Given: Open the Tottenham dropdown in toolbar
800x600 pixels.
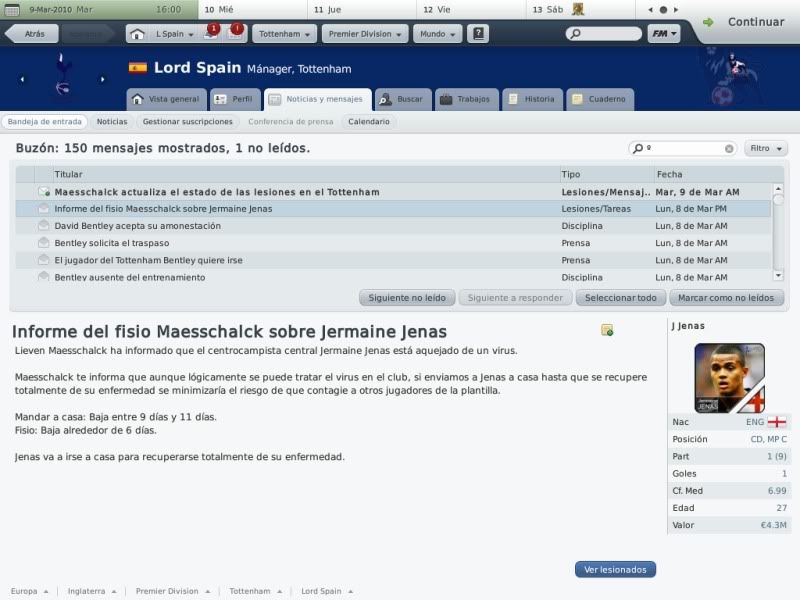Looking at the screenshot, I should point(284,34).
